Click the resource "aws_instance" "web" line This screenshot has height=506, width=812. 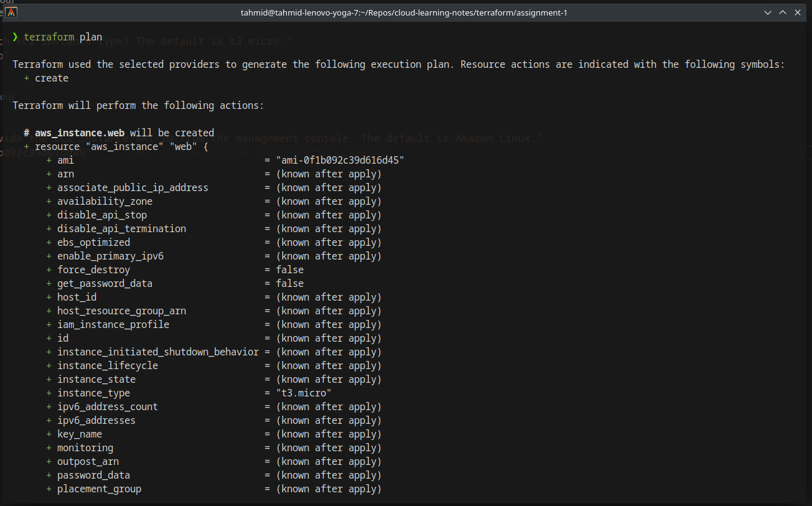click(118, 147)
